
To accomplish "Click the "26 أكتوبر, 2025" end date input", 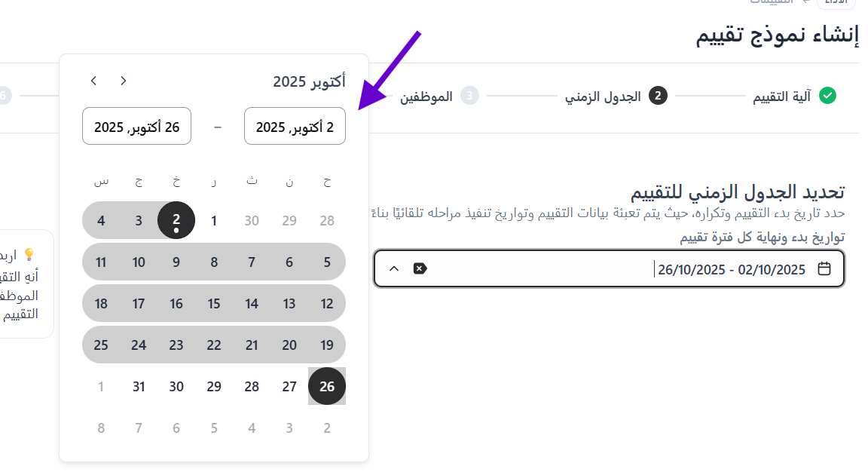I will click(x=136, y=127).
